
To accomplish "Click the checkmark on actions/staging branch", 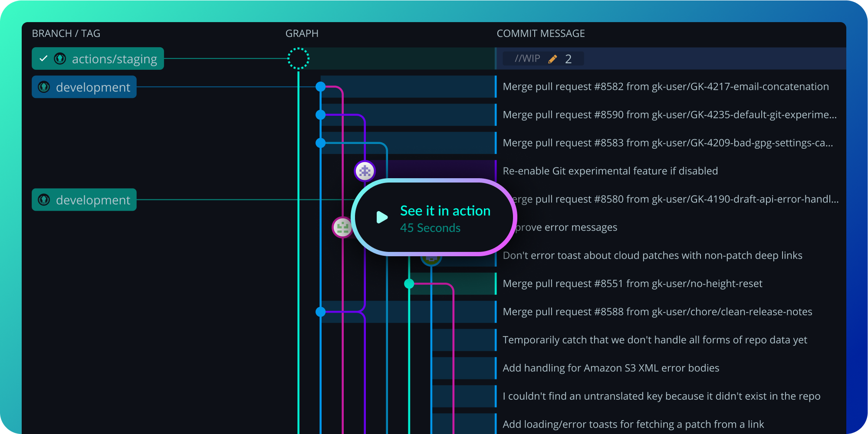I will [43, 59].
